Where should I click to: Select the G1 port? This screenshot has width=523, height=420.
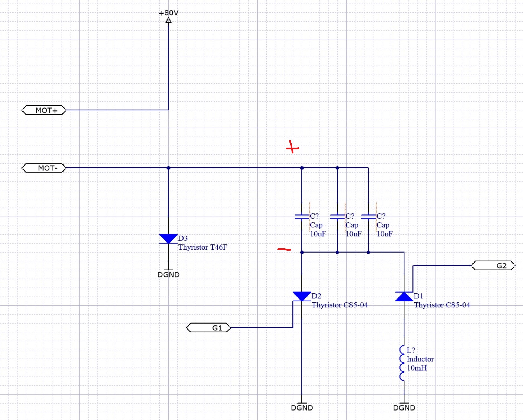(208, 328)
